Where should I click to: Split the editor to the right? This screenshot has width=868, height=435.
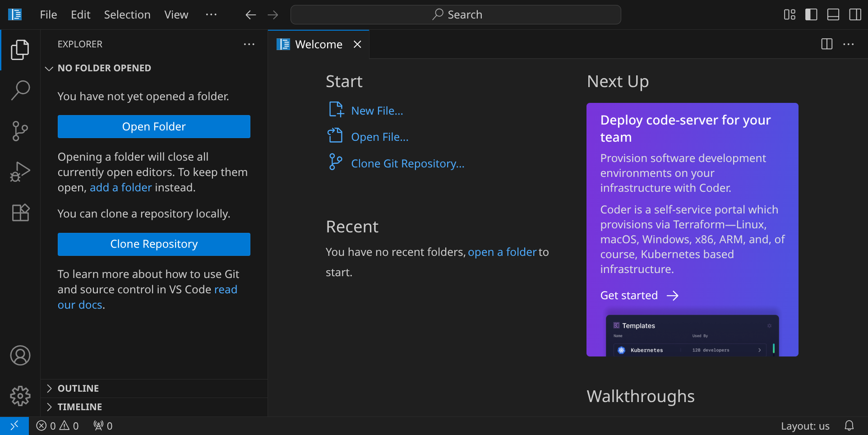click(x=826, y=44)
